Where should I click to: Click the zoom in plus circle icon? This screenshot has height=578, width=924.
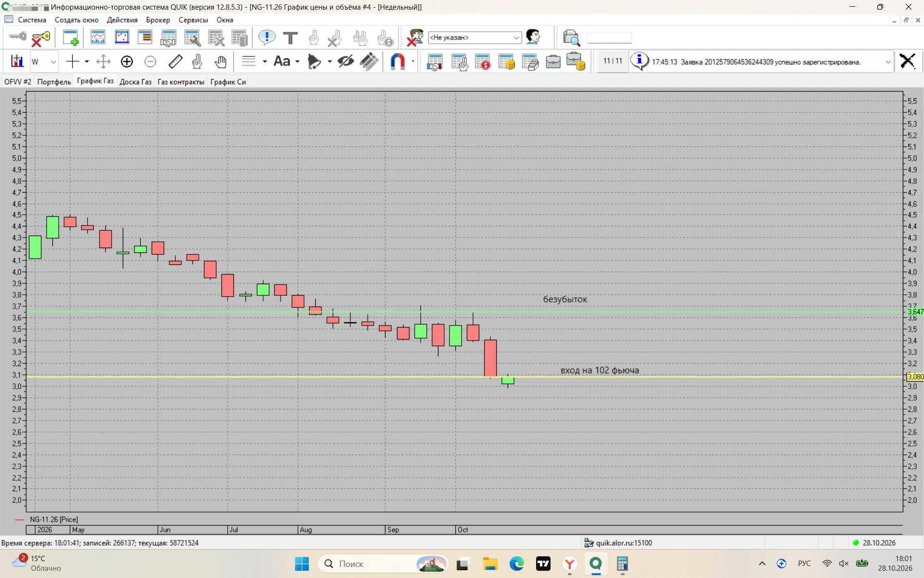click(127, 62)
